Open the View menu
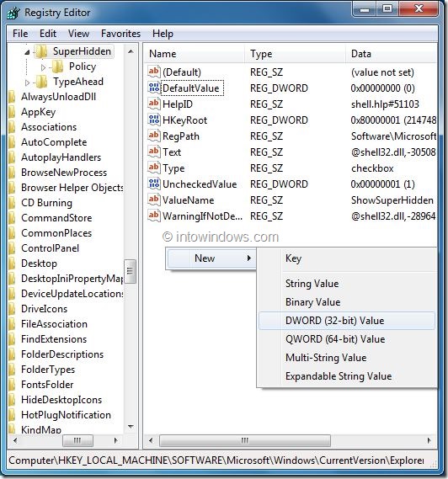The height and width of the screenshot is (479, 448). (x=78, y=34)
